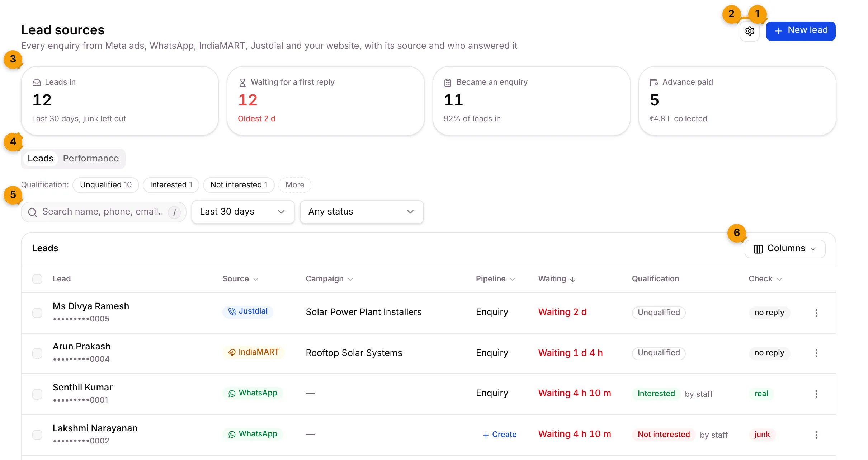Switch to the Performance tab
The width and height of the screenshot is (868, 460).
tap(91, 159)
